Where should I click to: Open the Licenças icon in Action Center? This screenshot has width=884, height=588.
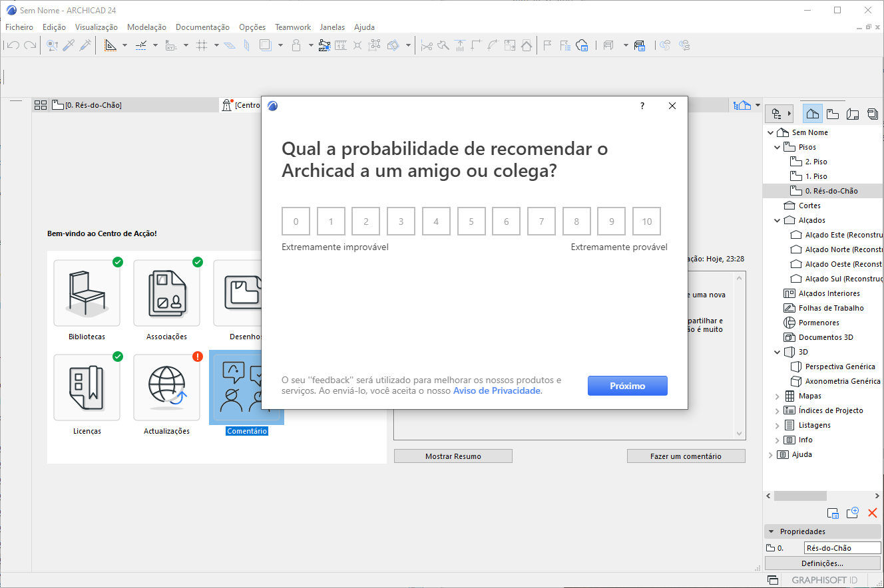point(87,387)
